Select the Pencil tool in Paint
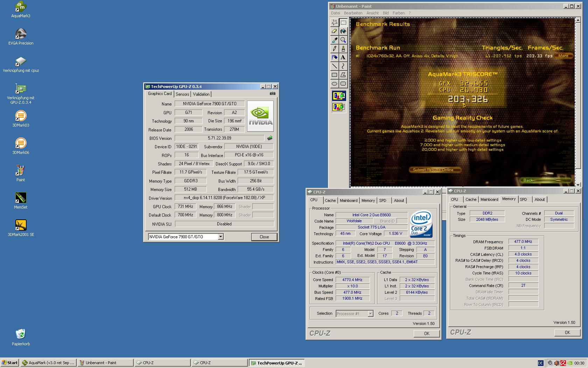This screenshot has height=368, width=588. tap(335, 49)
